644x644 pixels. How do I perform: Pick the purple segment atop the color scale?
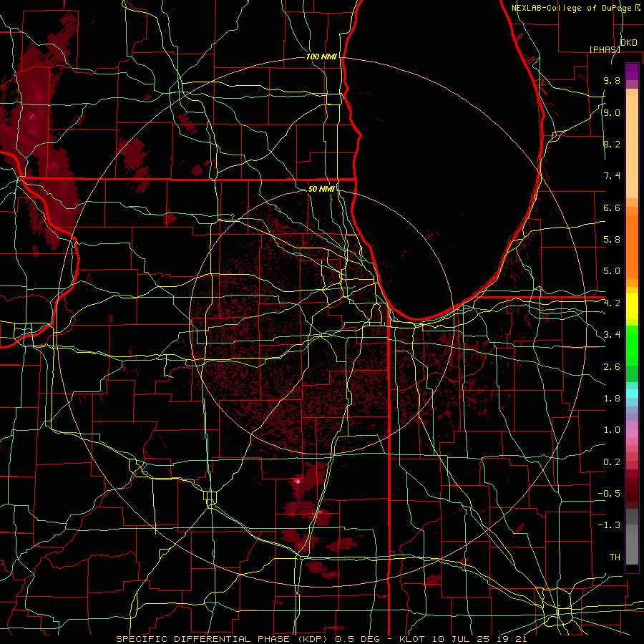coord(632,72)
